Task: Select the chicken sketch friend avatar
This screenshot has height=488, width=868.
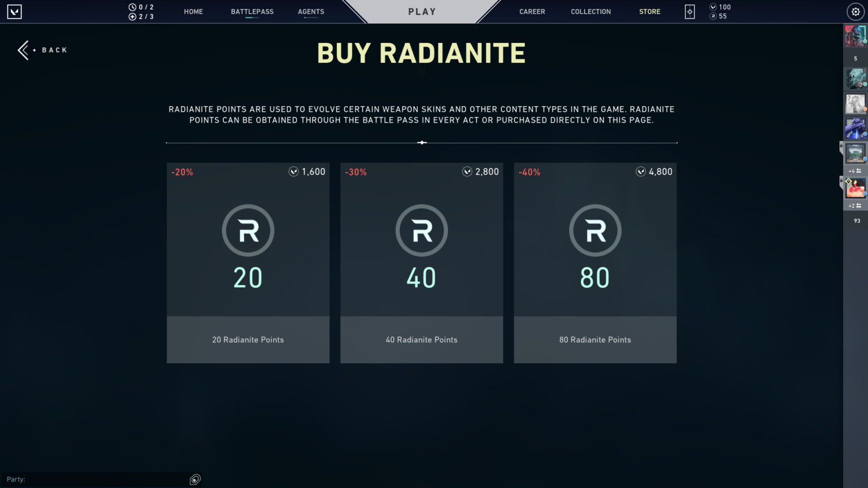Action: (x=856, y=104)
